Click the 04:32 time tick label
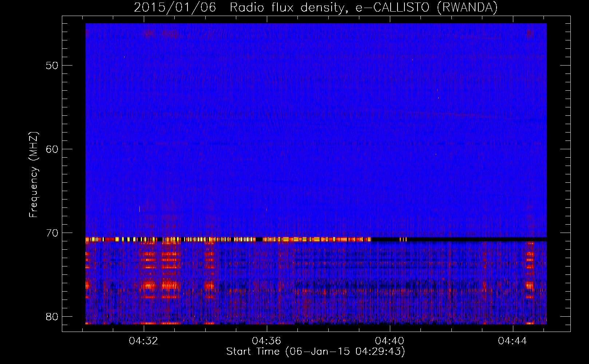Screen dimensions: 589x364 144,341
